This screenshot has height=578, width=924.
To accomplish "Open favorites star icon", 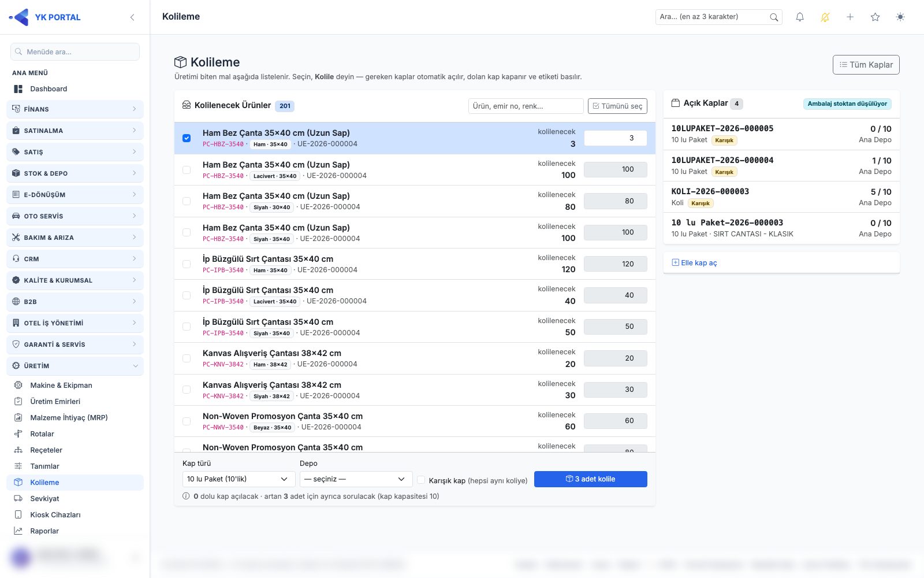I will [x=875, y=17].
